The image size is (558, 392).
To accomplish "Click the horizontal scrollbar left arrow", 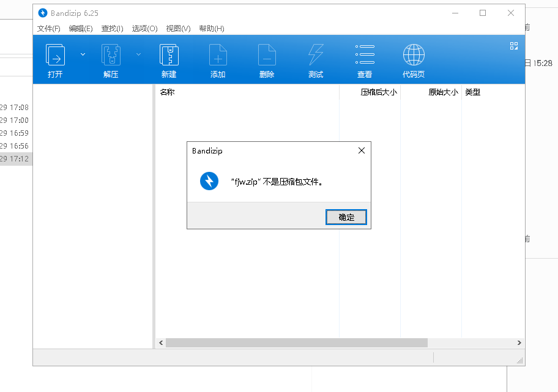I will 161,343.
